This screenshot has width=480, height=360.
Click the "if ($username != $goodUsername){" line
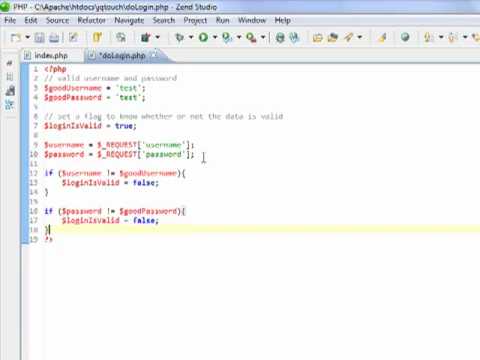[115, 173]
